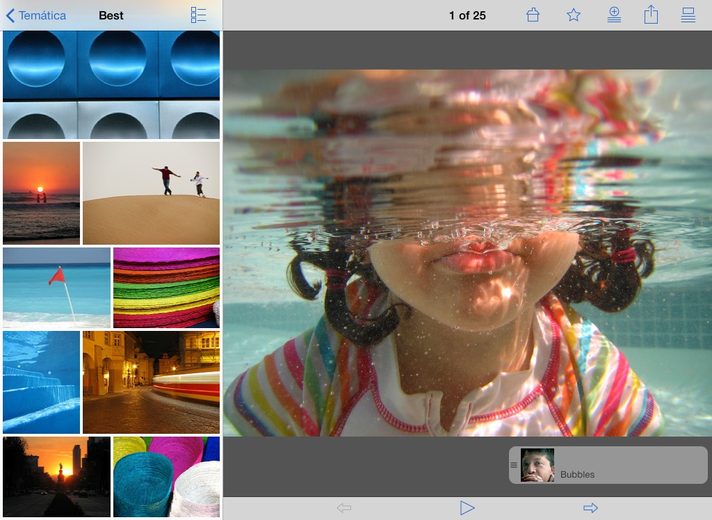Start slideshow play button
The image size is (712, 520).
pyautogui.click(x=467, y=508)
